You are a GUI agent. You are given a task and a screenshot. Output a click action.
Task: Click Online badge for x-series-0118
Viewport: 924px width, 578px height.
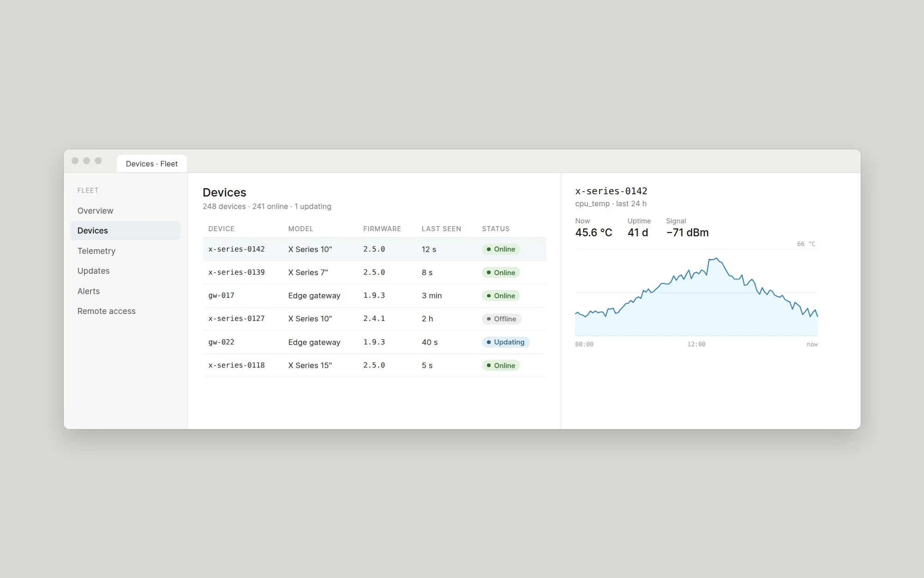point(501,366)
